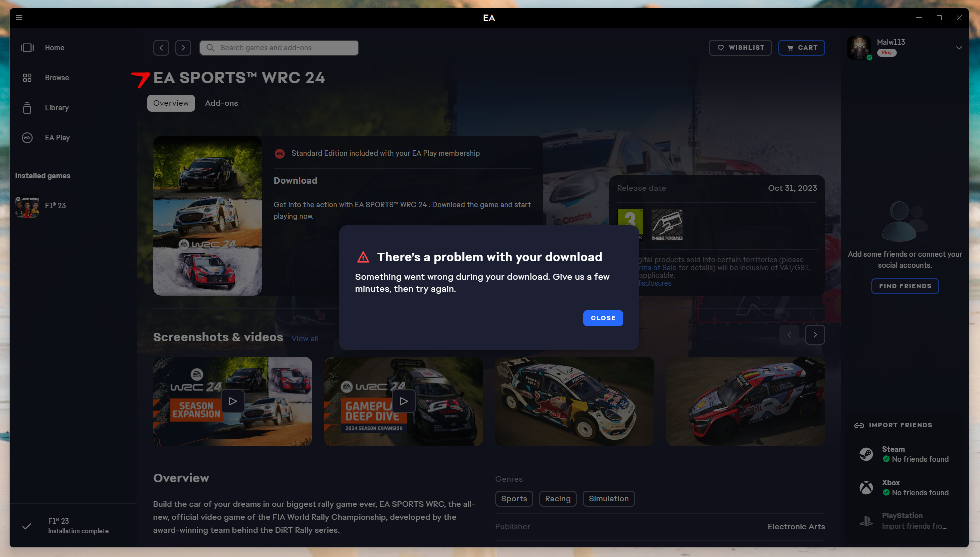This screenshot has width=980, height=557.
Task: Click the Xbox friends import icon
Action: pos(866,488)
